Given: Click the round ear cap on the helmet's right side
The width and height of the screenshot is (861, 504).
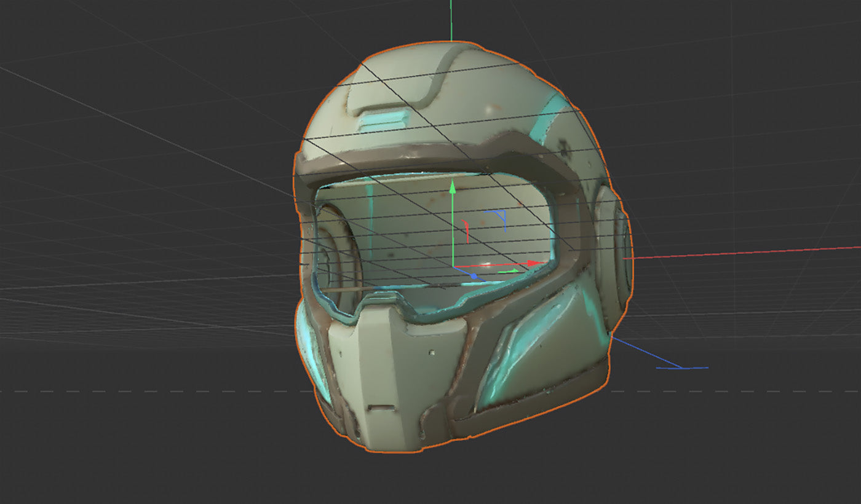Looking at the screenshot, I should coord(611,258).
